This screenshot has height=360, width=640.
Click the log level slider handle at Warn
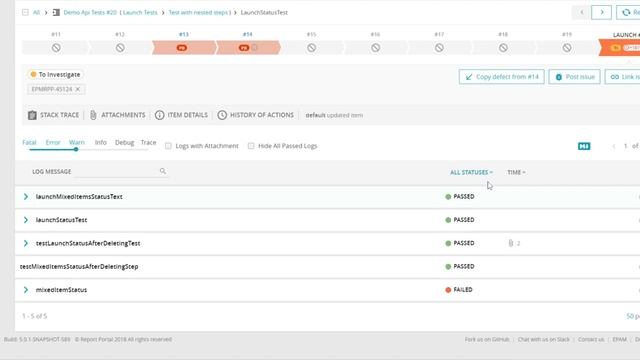tap(76, 149)
